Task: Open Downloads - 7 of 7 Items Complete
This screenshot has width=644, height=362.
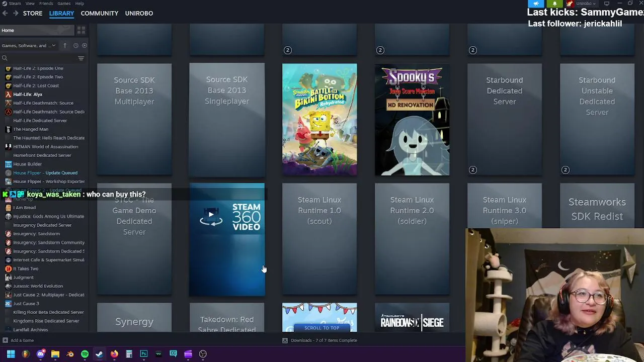Action: (x=324, y=340)
